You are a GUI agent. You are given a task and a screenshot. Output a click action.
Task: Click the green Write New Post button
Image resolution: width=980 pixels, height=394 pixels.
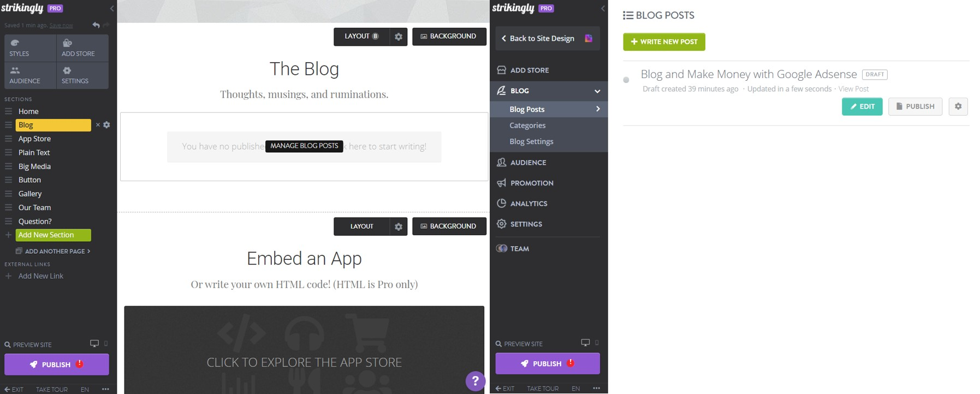(664, 42)
